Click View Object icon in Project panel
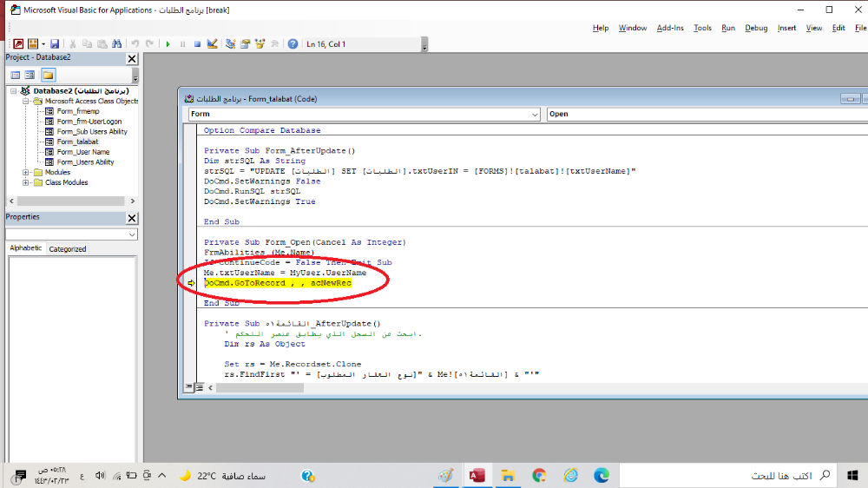868x488 pixels. click(x=30, y=75)
